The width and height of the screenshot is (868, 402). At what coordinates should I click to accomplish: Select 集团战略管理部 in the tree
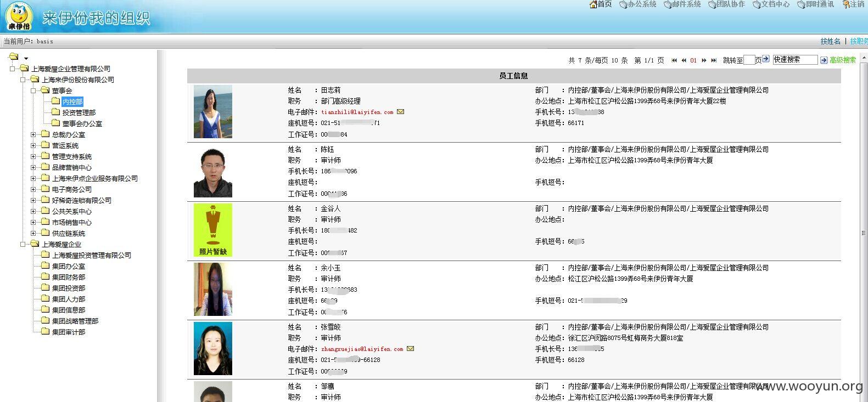click(75, 321)
